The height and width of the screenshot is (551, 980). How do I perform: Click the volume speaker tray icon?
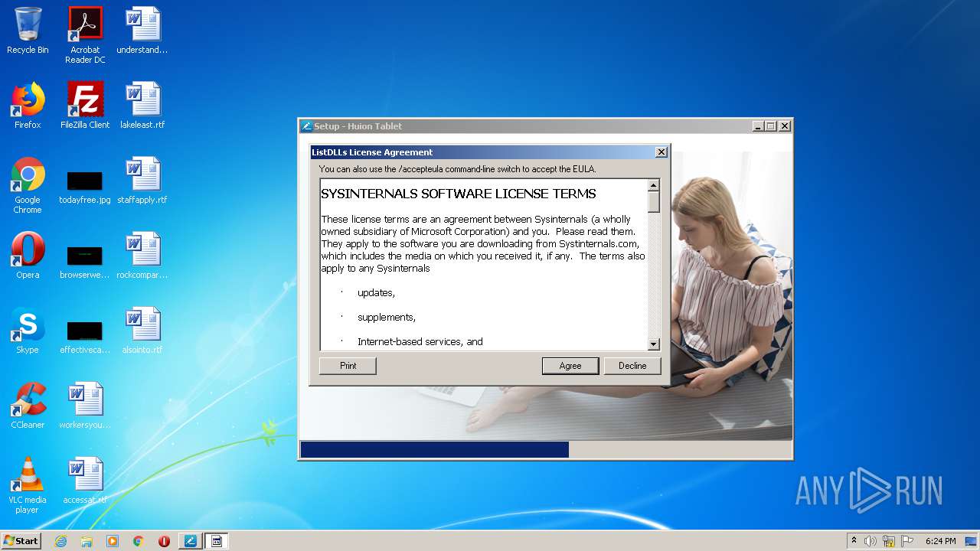(x=871, y=541)
